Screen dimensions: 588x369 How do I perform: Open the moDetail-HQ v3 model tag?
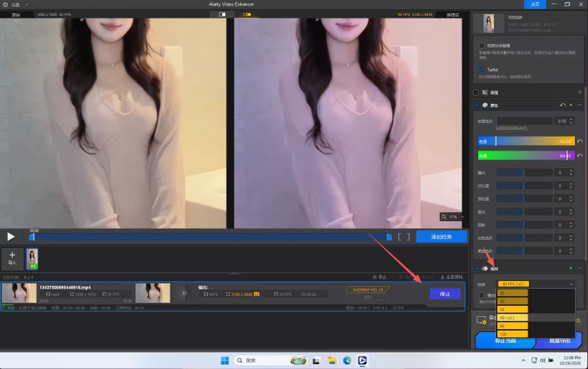click(368, 289)
